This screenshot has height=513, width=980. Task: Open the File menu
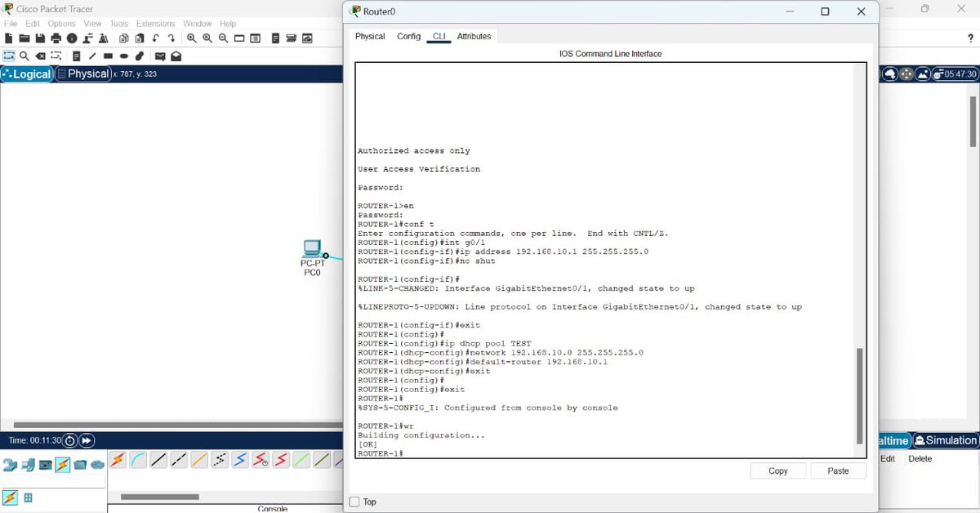(11, 24)
